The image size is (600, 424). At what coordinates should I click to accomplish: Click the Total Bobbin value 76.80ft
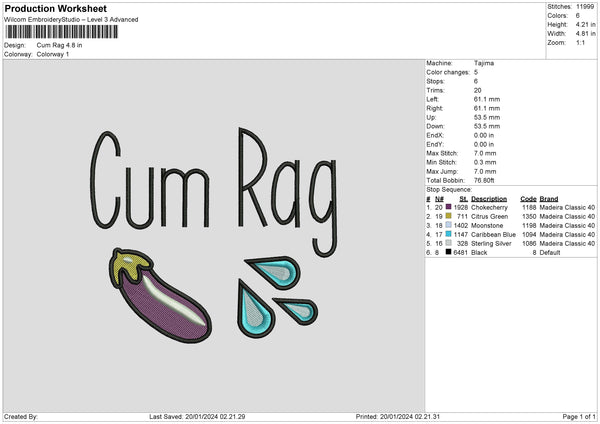pos(484,181)
